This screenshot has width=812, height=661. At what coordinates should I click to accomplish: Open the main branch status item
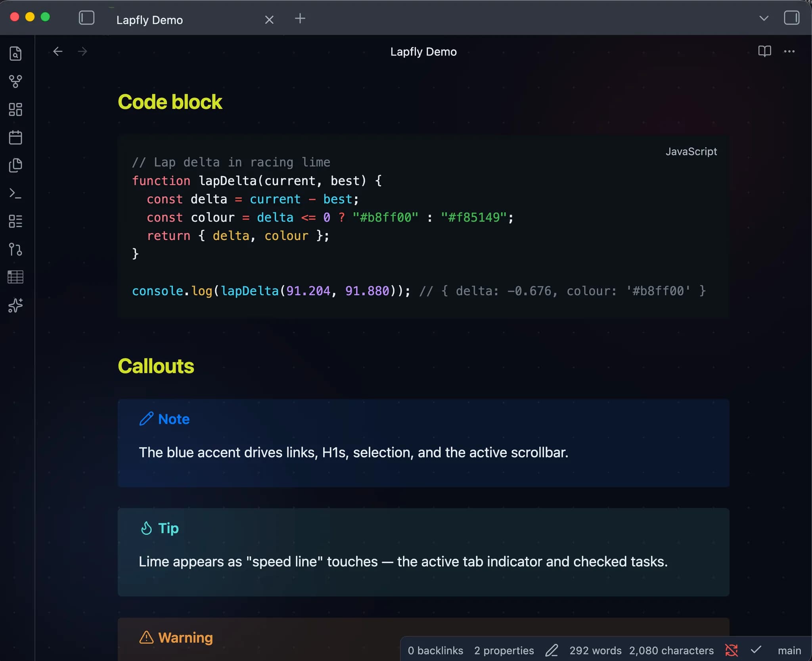point(789,651)
